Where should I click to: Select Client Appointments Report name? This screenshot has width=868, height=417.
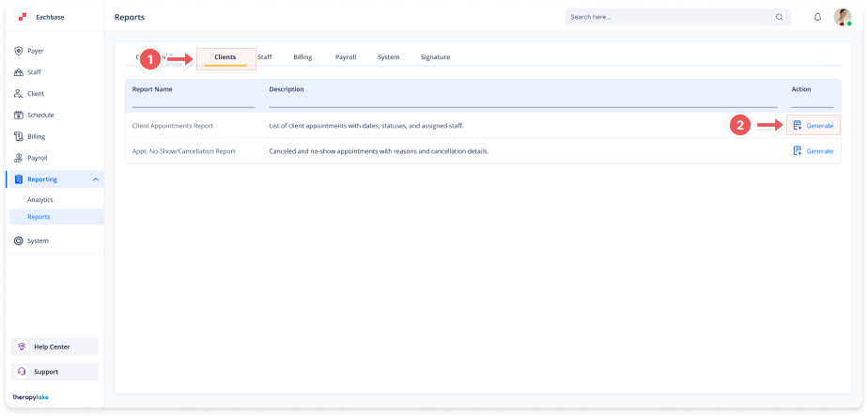(x=173, y=126)
